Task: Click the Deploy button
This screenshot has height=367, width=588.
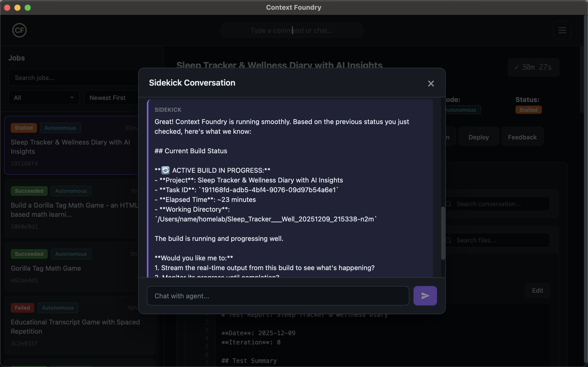Action: 478,137
